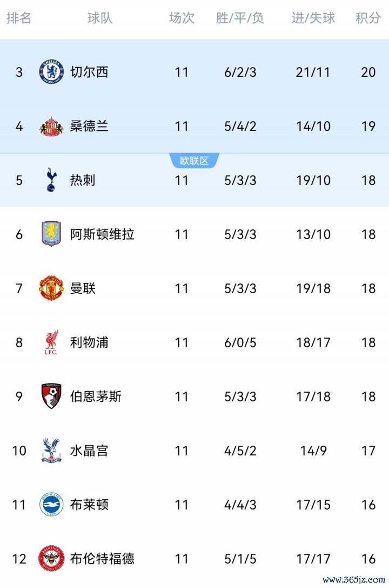Click the Sunderland club crest icon

click(x=51, y=126)
